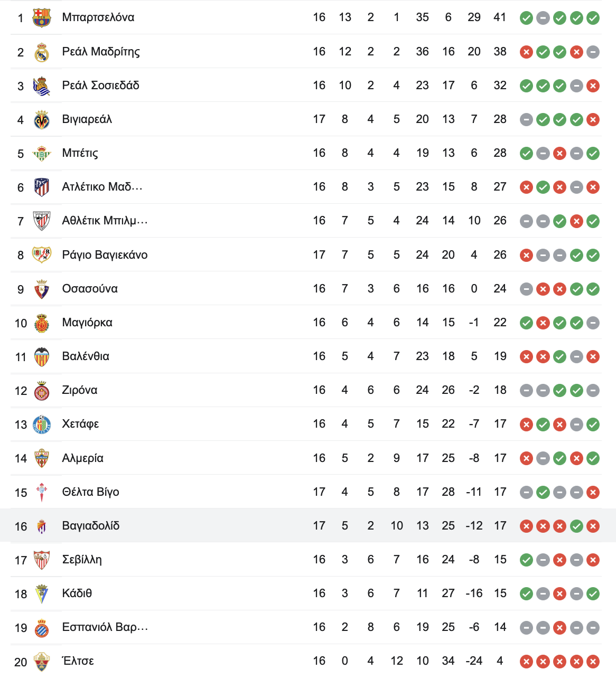The image size is (616, 679).
Task: Click the Espanyol crest icon
Action: (x=42, y=628)
